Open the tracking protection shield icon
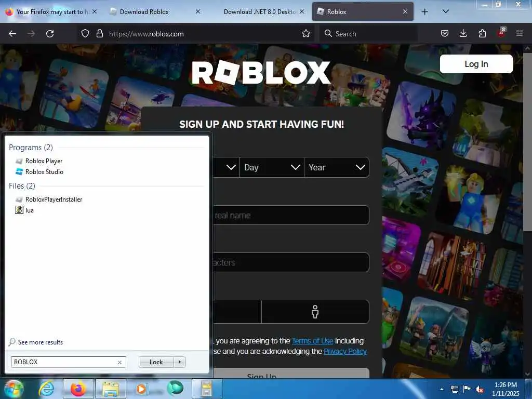532x399 pixels. point(85,34)
